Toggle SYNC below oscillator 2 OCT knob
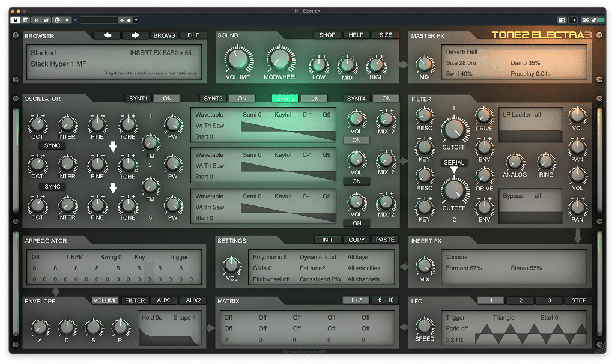 coord(52,187)
